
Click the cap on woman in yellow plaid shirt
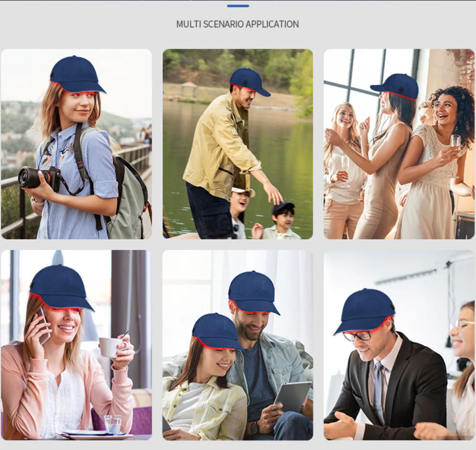coord(217,330)
